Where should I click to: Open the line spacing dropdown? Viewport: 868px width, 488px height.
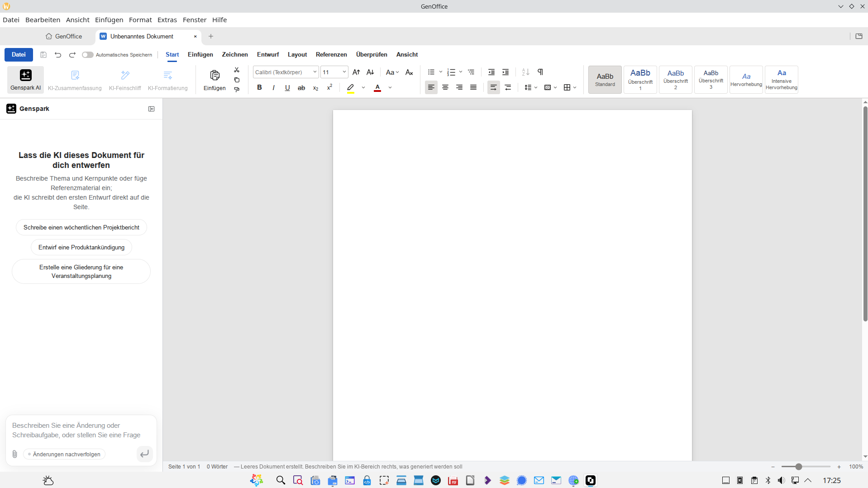[530, 87]
